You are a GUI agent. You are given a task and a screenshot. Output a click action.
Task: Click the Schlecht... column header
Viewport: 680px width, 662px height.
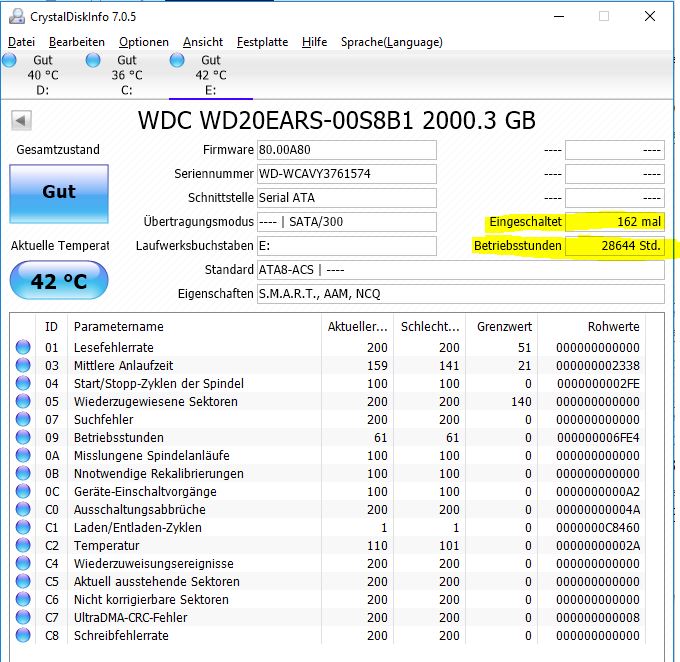tap(430, 326)
